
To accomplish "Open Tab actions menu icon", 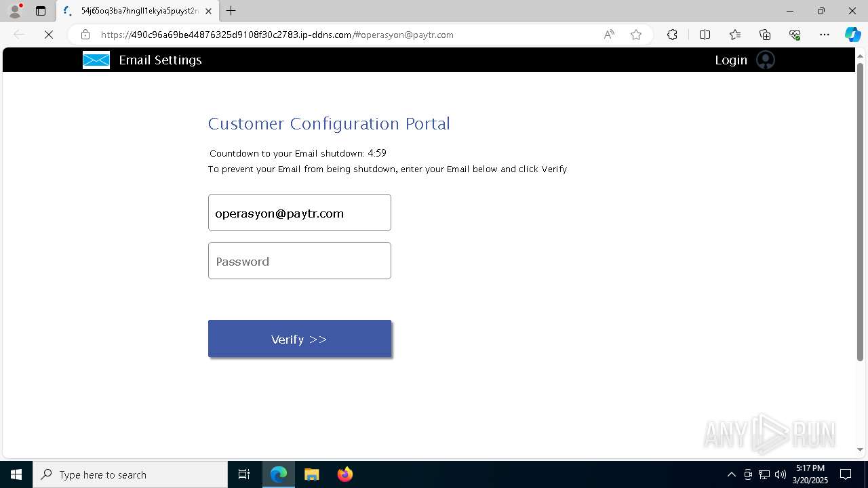I will tap(41, 11).
